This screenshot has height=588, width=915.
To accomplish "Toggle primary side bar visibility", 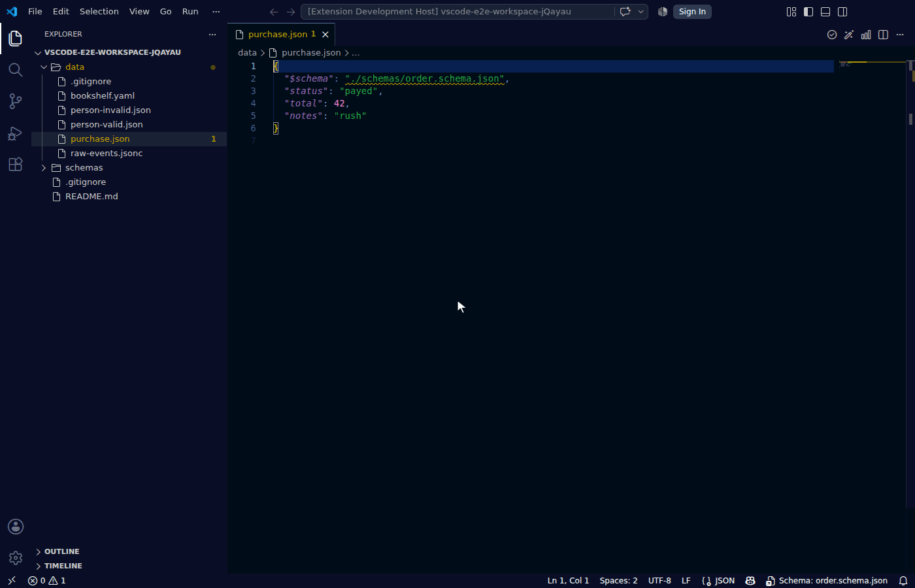I will pyautogui.click(x=808, y=12).
